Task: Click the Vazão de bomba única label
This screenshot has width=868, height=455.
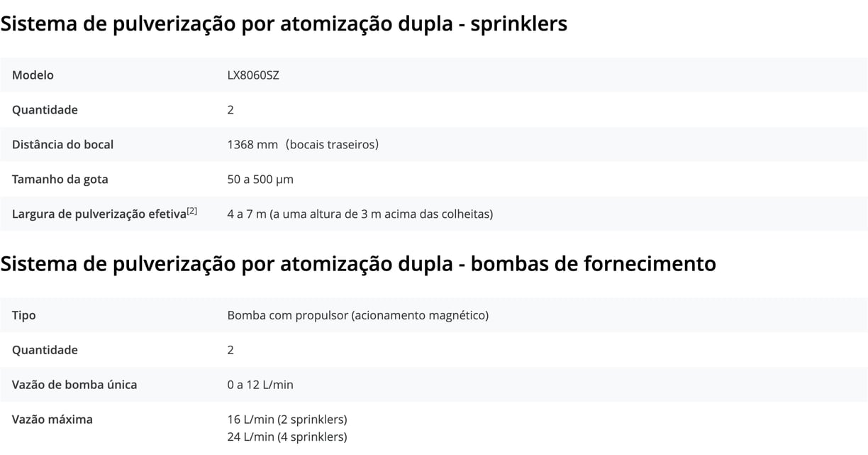Action: (x=74, y=385)
